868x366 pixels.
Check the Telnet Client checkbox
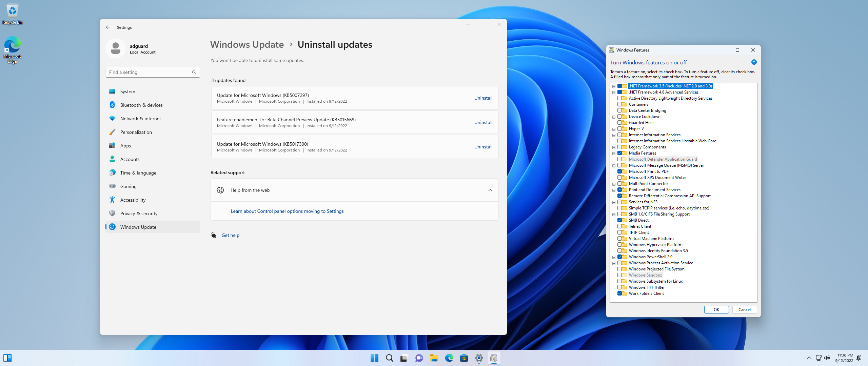point(620,226)
